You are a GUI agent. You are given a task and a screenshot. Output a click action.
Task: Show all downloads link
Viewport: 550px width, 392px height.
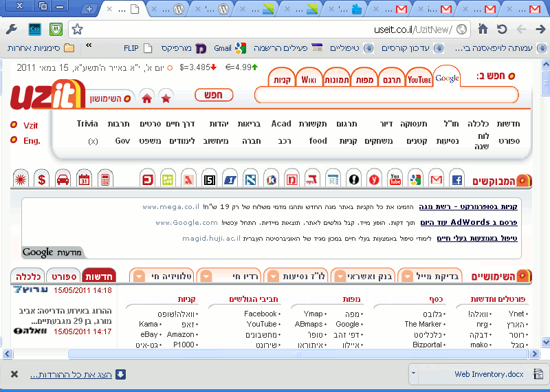(71, 375)
